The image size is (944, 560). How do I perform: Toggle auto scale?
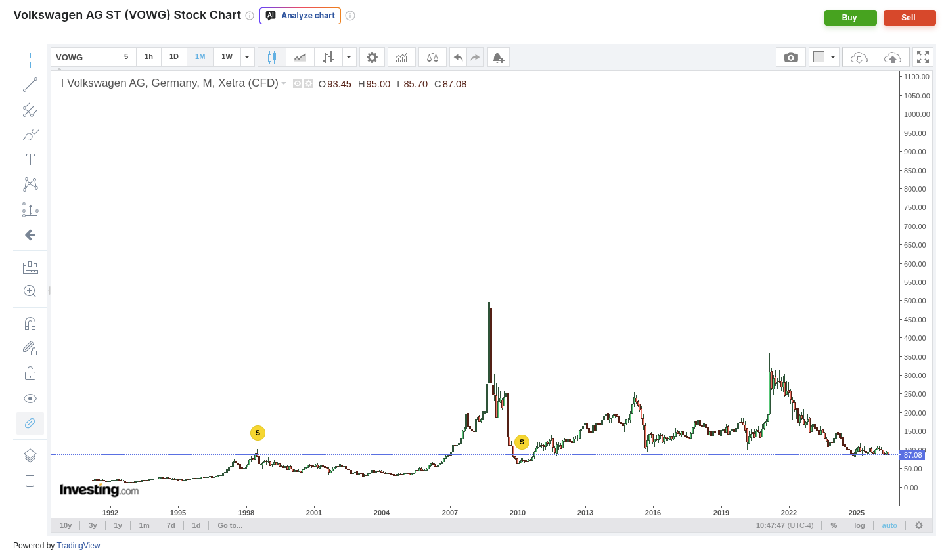coord(889,525)
